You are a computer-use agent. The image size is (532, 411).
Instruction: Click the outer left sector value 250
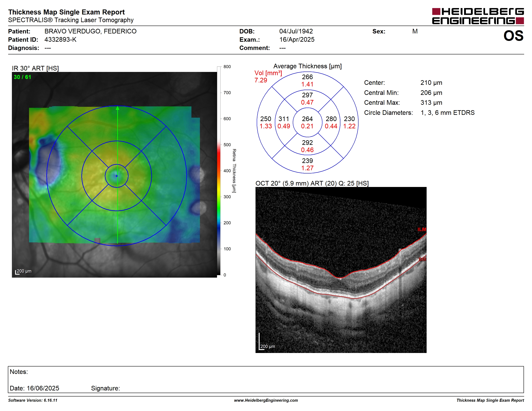[266, 119]
